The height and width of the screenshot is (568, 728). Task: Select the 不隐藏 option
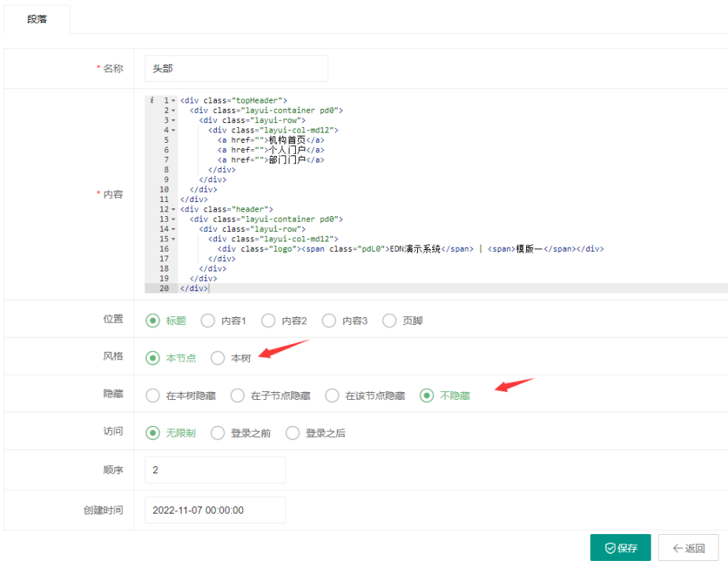427,396
